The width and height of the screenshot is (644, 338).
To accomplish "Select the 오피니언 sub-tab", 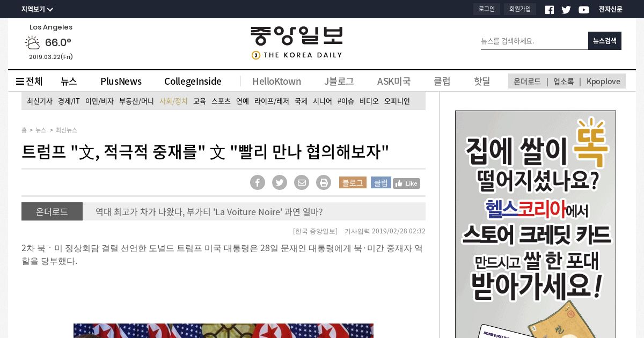I will [397, 101].
